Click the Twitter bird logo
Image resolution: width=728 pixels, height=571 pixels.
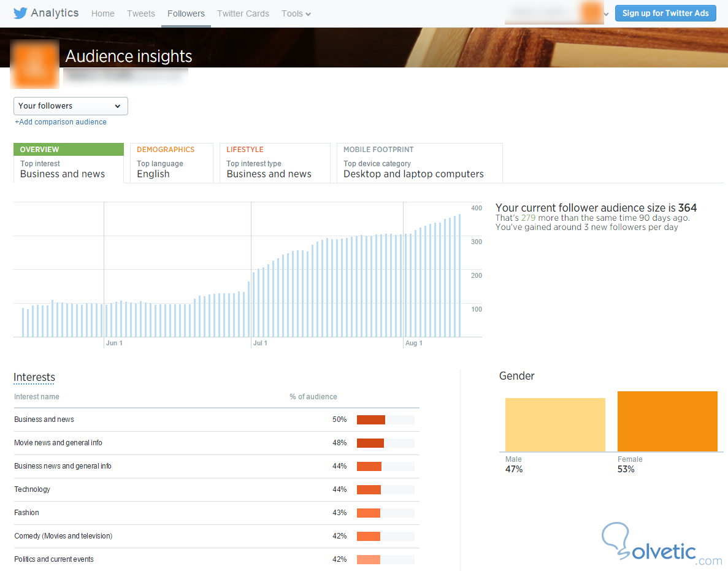tap(20, 13)
